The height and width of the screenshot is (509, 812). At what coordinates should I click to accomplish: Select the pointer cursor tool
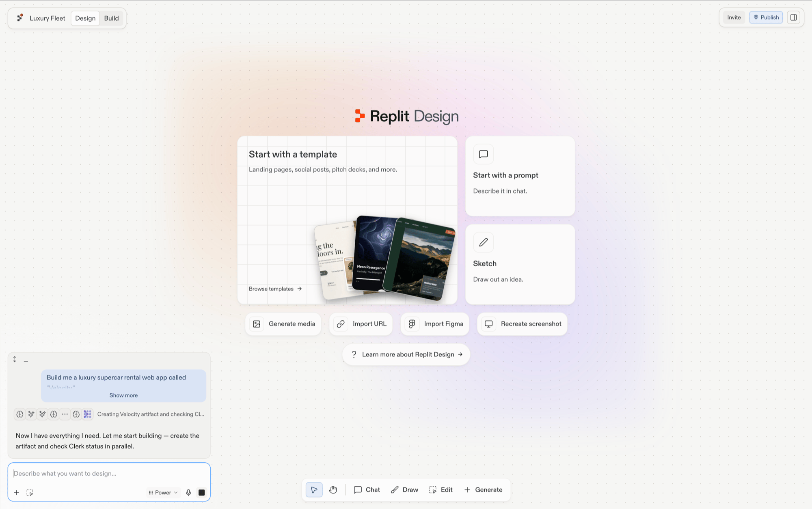point(314,490)
